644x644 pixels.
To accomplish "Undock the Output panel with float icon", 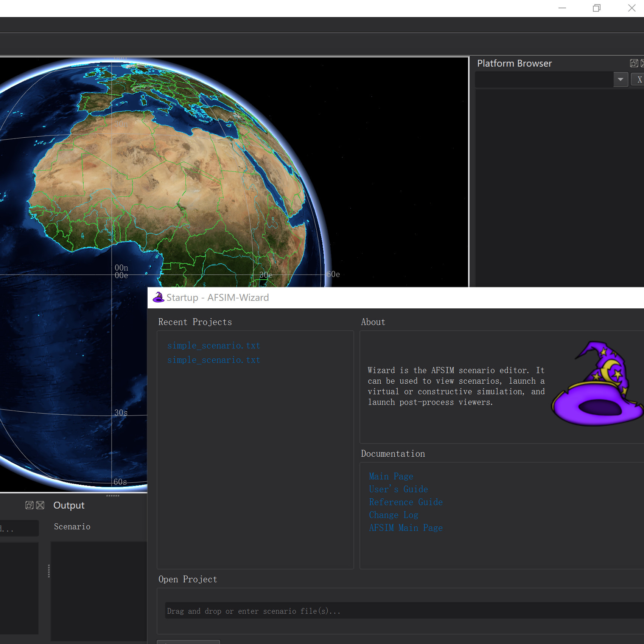I will coord(30,505).
